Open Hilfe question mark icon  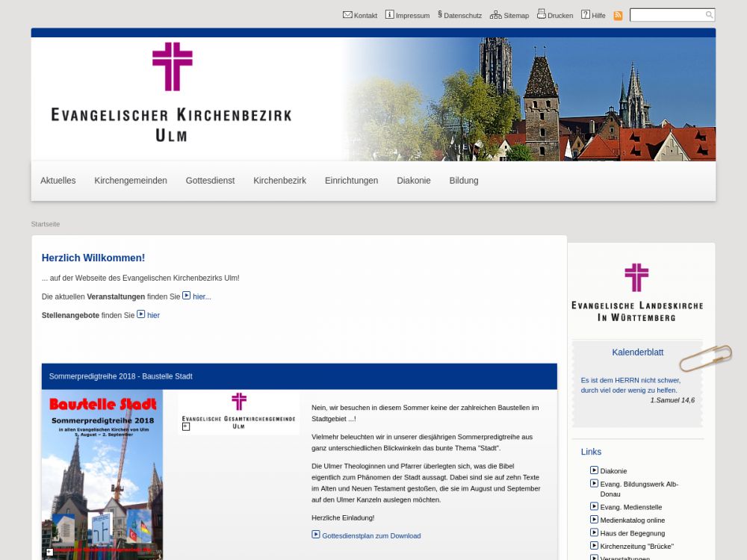coord(586,15)
